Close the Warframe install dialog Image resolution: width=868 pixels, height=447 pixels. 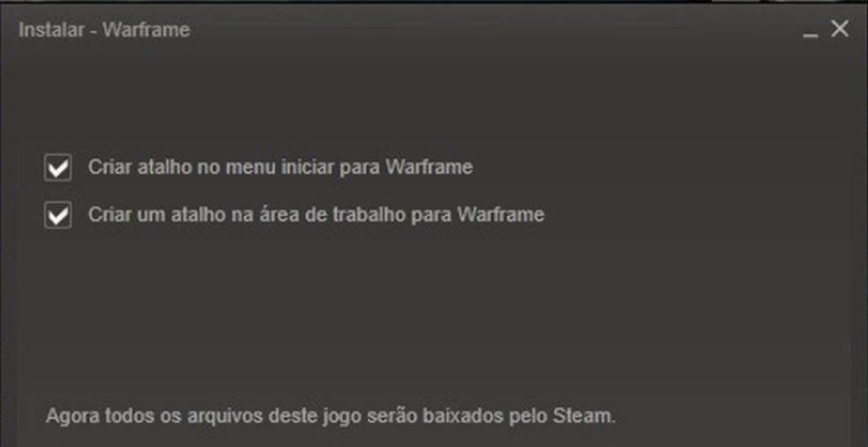[x=840, y=29]
